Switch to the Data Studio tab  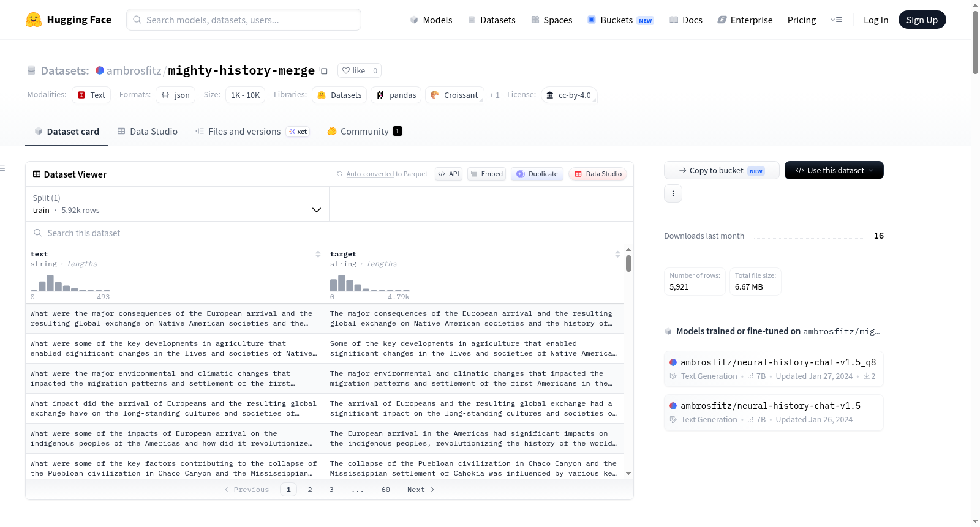pos(148,131)
